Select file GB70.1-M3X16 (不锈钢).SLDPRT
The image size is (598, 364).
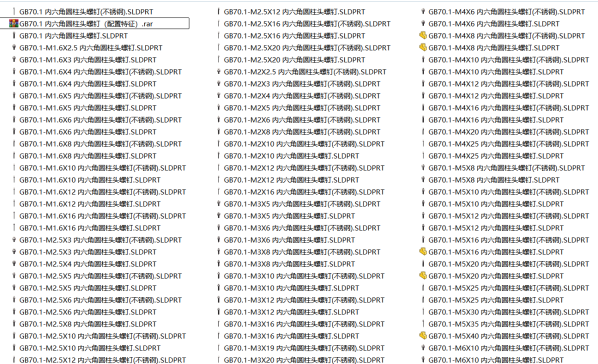[304, 324]
